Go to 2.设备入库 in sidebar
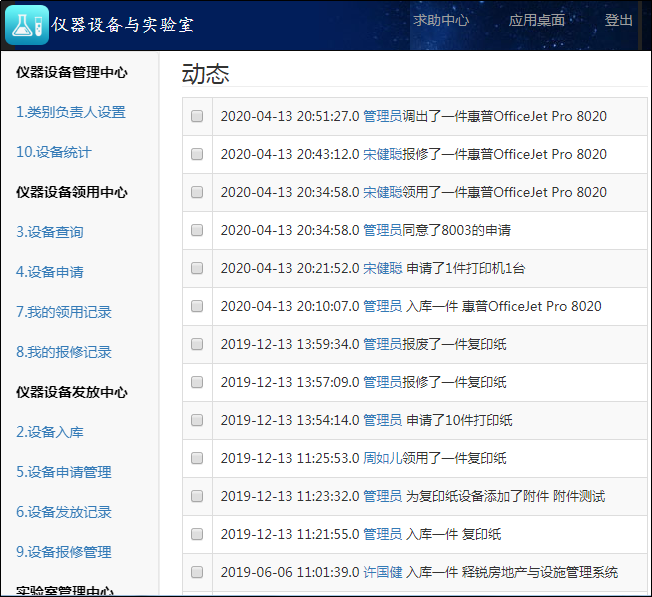 pyautogui.click(x=50, y=432)
